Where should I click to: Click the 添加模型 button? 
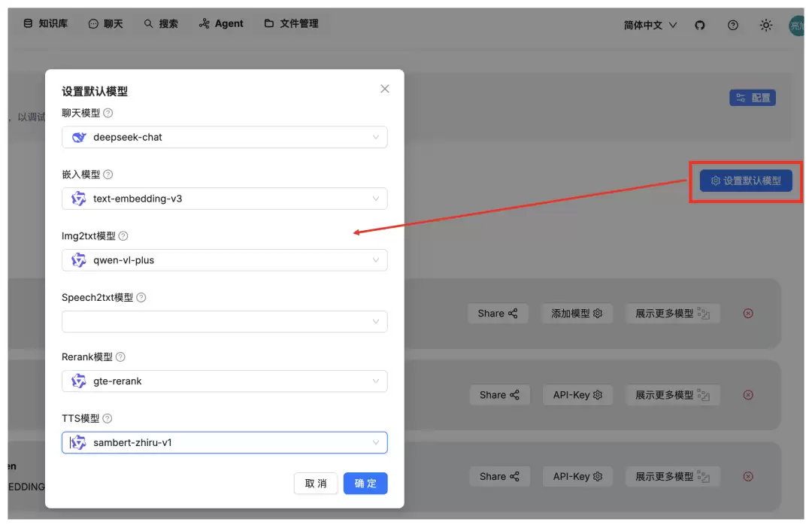pos(577,314)
